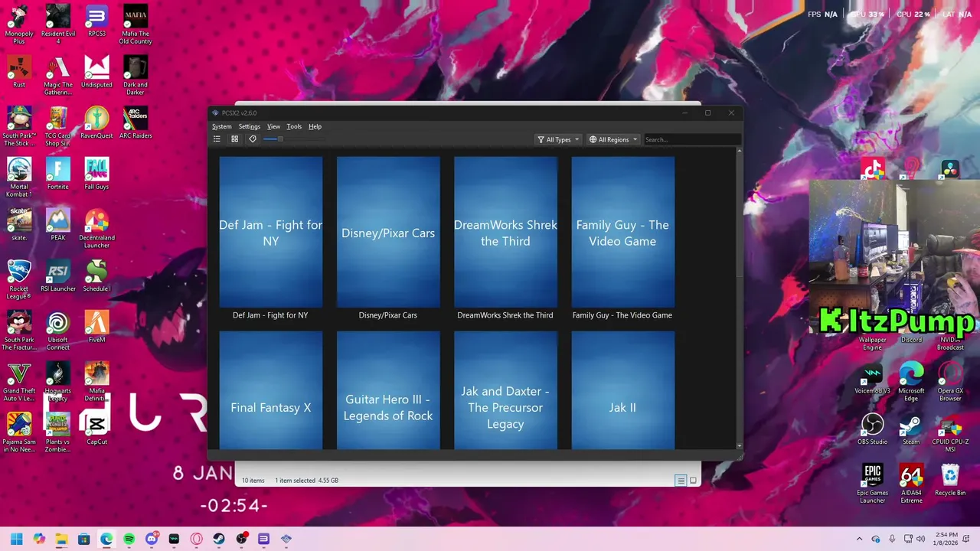The width and height of the screenshot is (980, 551).
Task: Open the System menu
Action: click(221, 126)
